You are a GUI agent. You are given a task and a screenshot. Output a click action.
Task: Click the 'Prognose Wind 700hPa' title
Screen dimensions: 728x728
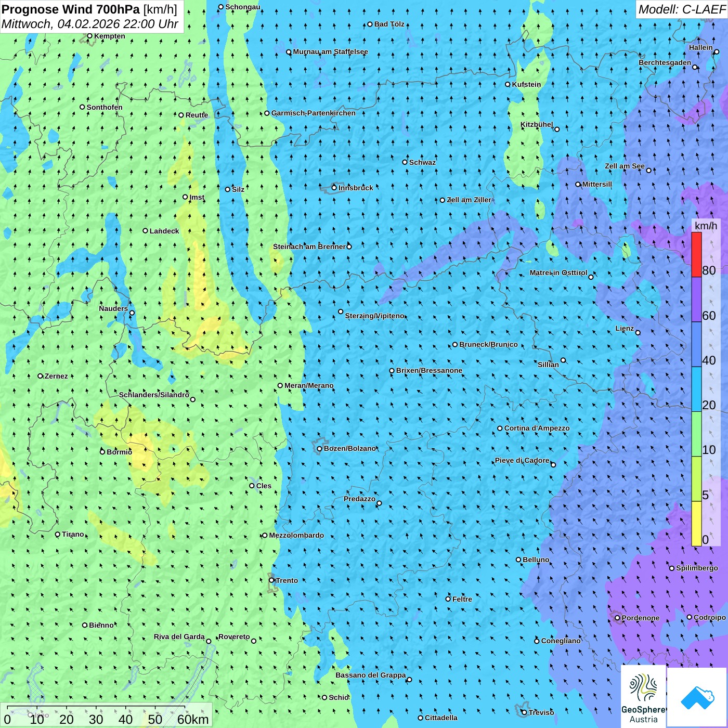point(71,9)
